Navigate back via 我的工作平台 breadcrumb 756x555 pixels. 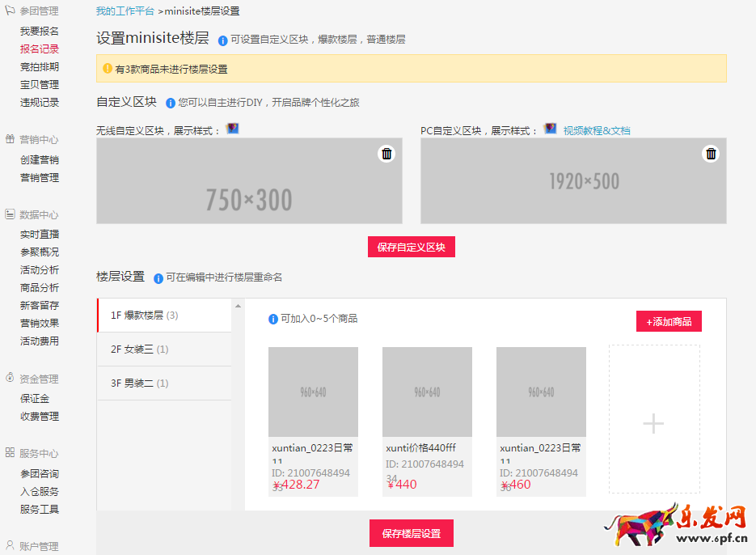pyautogui.click(x=125, y=11)
